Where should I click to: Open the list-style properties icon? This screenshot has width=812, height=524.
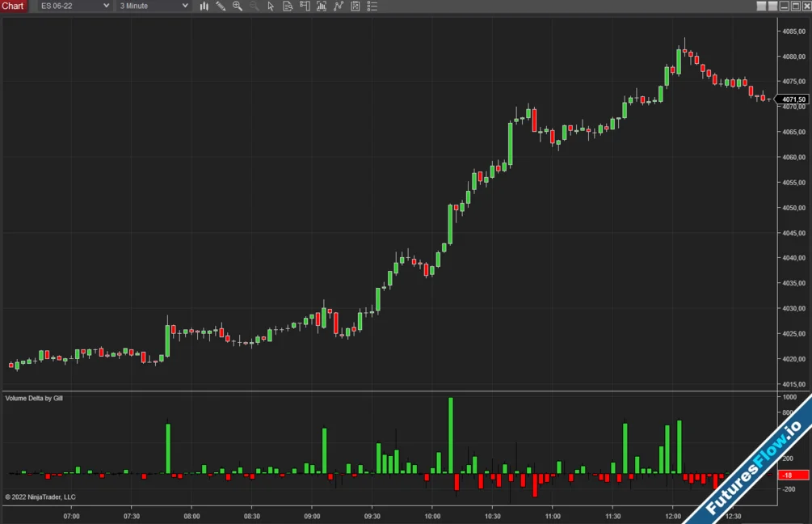(372, 6)
